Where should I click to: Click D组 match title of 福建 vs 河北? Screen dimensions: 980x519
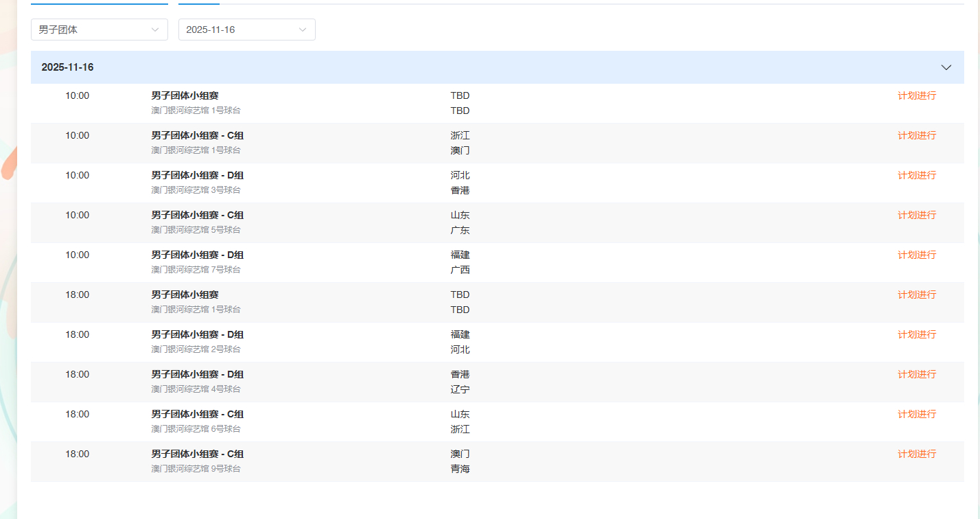pos(198,334)
